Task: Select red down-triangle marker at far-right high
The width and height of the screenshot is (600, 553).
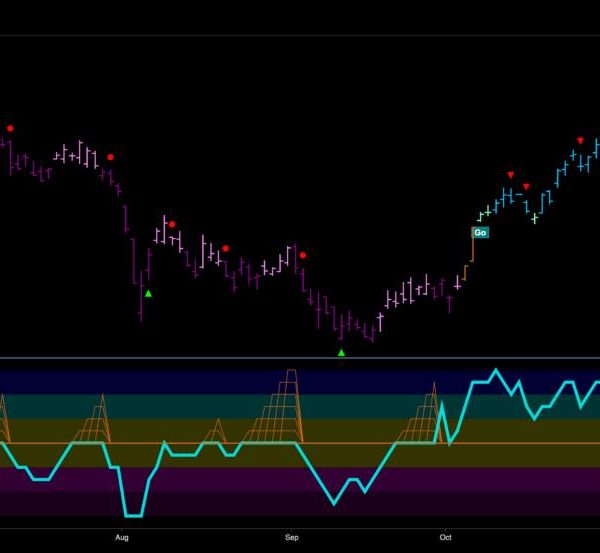Action: click(x=580, y=141)
